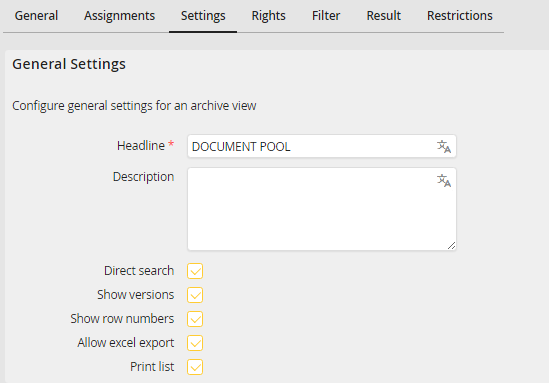
Task: Click the General Settings heading
Action: 69,64
